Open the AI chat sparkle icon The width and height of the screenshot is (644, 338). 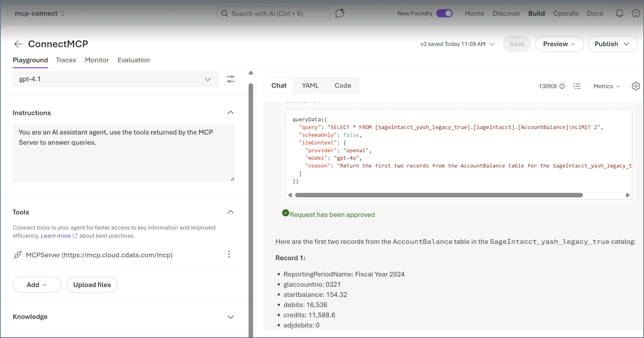tap(340, 14)
